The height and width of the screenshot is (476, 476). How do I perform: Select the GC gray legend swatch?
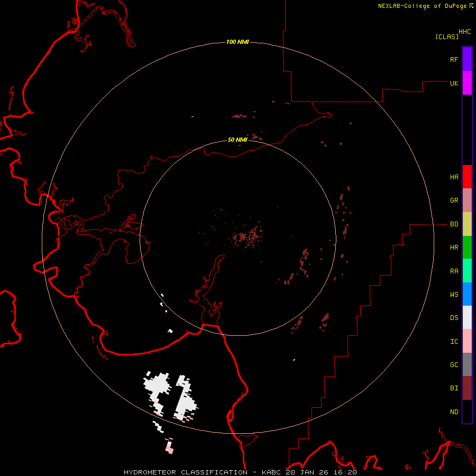click(467, 364)
